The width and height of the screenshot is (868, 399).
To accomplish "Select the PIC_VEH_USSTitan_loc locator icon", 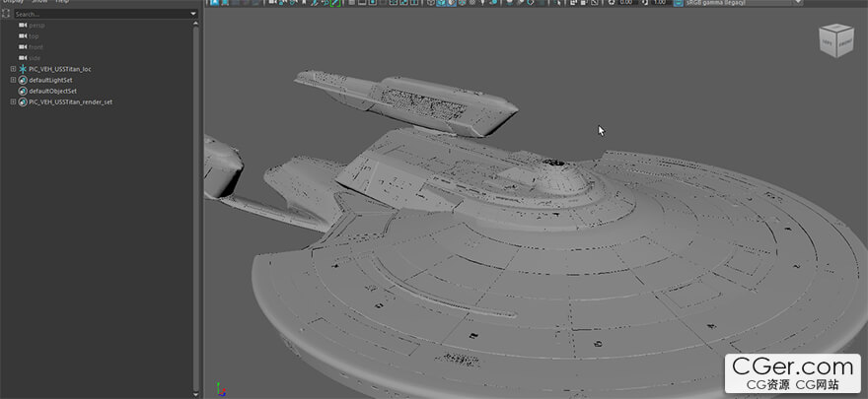I will [23, 69].
